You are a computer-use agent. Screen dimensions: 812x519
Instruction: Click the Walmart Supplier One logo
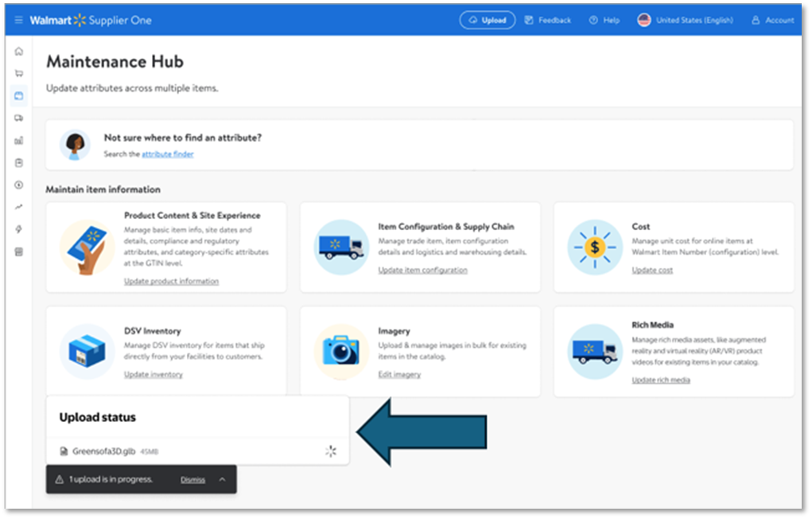(x=91, y=20)
